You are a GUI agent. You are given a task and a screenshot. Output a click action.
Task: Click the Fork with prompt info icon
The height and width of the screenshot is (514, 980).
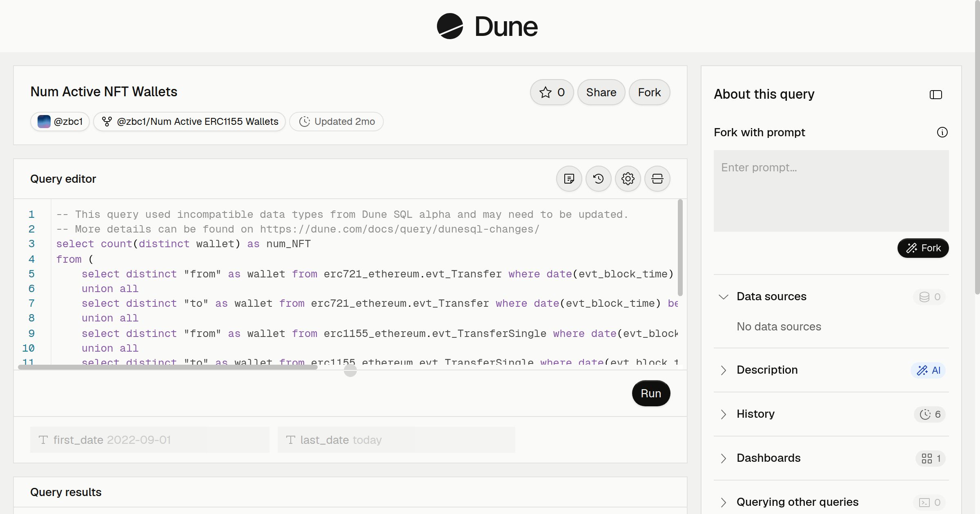pos(942,132)
